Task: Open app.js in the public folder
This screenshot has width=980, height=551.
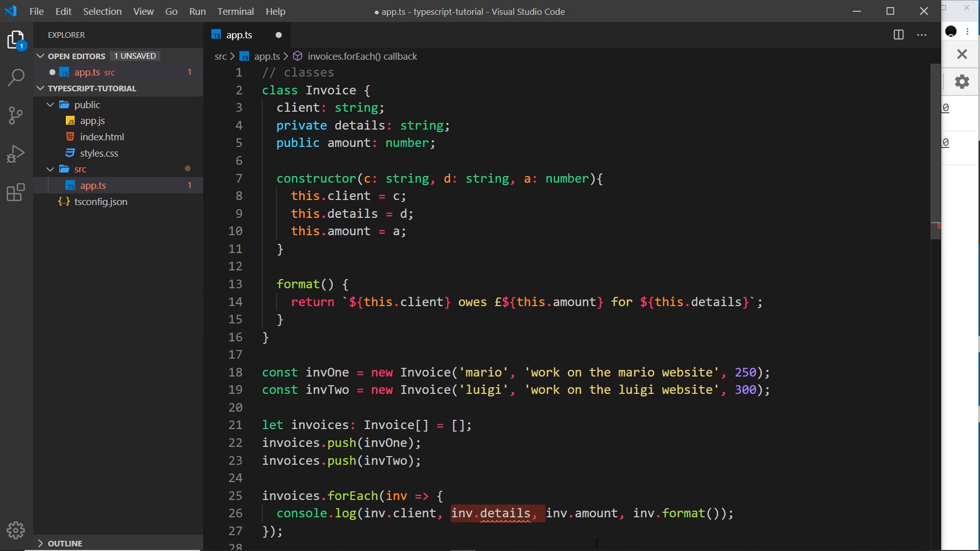Action: pos(92,121)
